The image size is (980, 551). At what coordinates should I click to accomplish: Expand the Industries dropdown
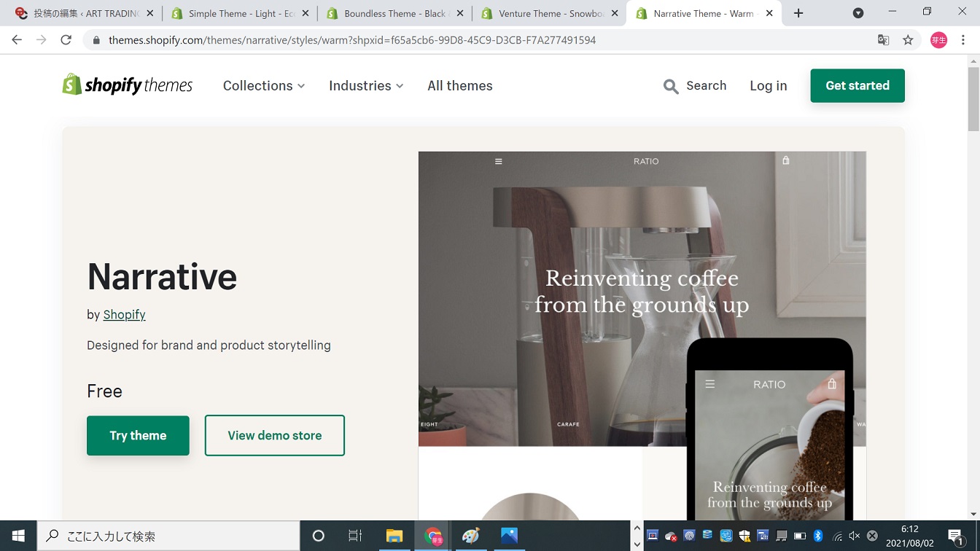pyautogui.click(x=366, y=86)
